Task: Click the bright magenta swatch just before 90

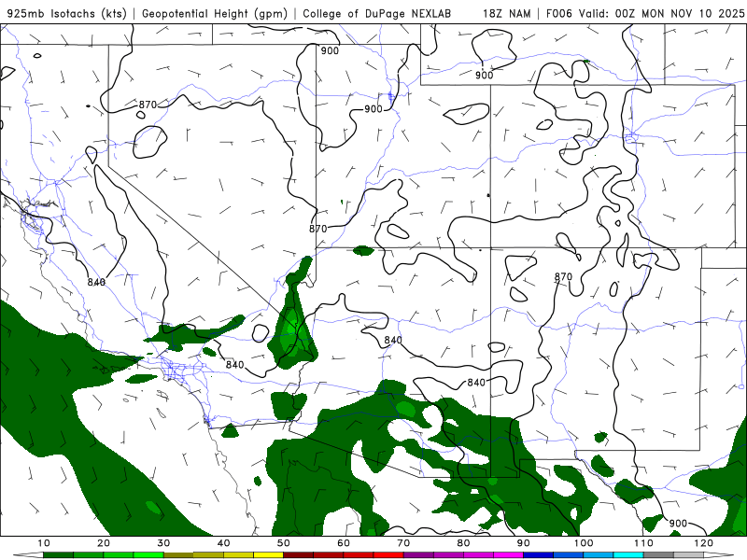Action: coord(508,555)
